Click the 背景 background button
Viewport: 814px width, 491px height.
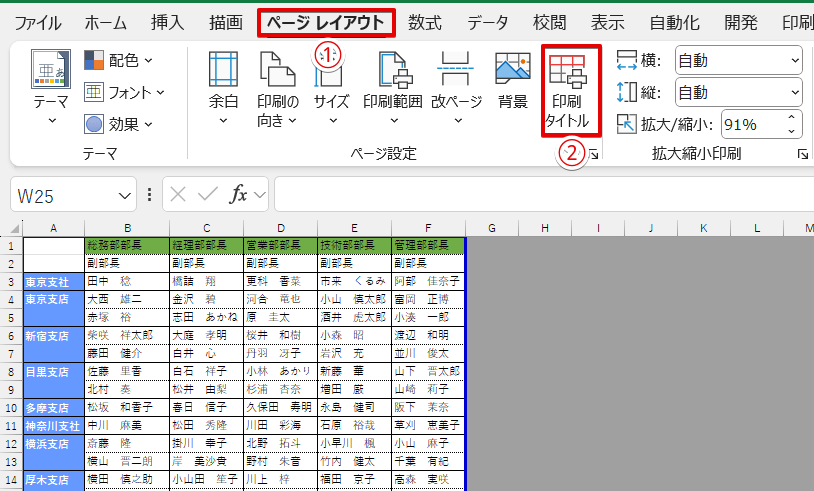(x=513, y=80)
